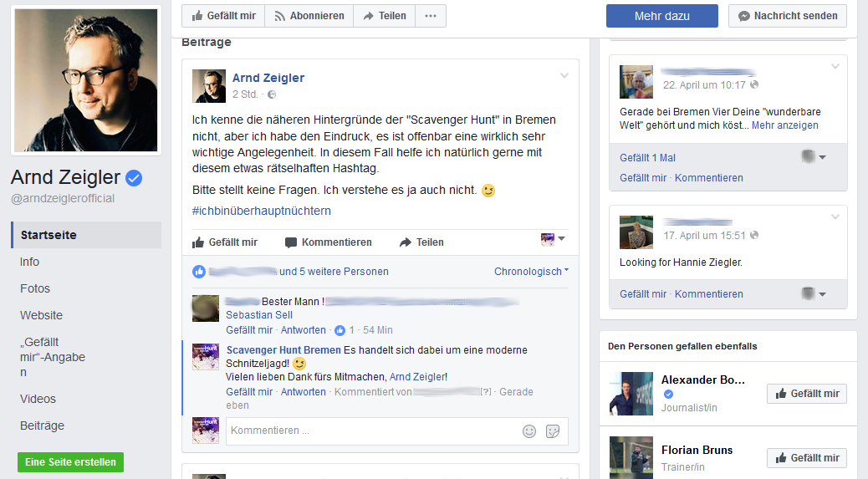Select Videos in the left sidebar
Viewport: 868px width, 479px height.
(38, 399)
